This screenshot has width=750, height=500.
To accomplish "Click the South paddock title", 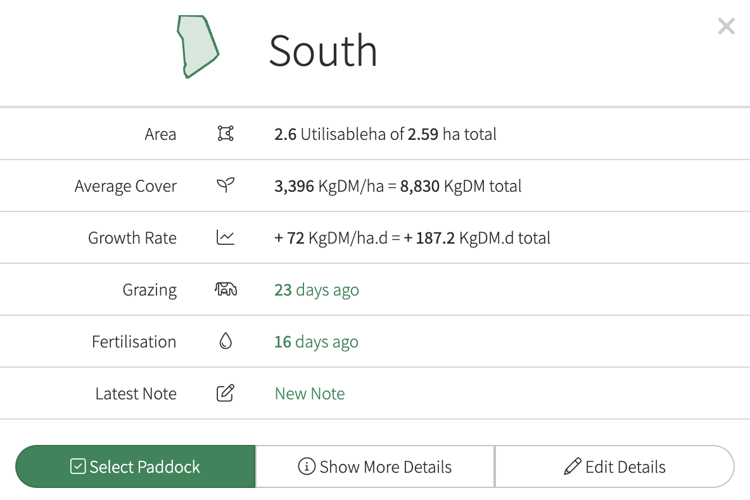I will coord(323,50).
